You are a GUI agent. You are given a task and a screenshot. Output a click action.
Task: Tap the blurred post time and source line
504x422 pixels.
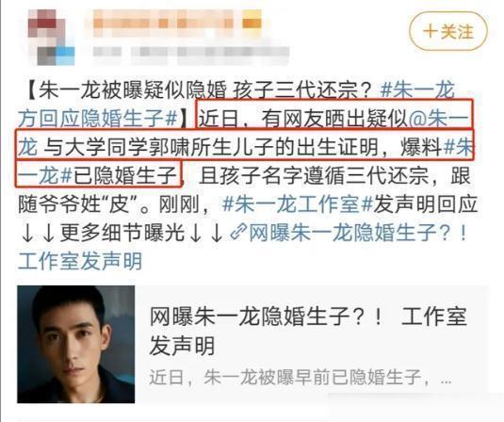[190, 52]
